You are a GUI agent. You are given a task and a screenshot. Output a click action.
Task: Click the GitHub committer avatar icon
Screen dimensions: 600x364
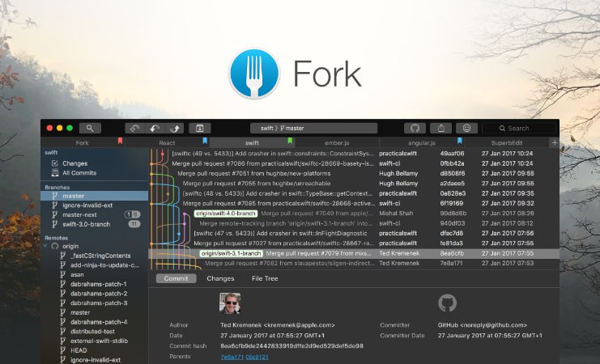click(447, 303)
